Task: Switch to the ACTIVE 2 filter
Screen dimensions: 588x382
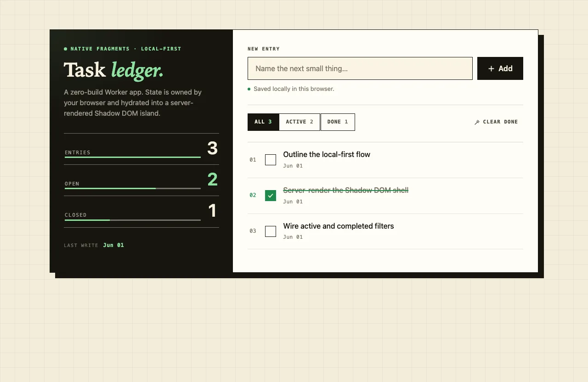Action: pos(300,122)
